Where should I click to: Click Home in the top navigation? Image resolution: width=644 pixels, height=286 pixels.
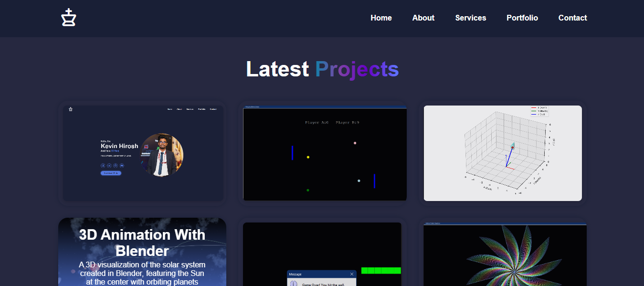click(381, 18)
